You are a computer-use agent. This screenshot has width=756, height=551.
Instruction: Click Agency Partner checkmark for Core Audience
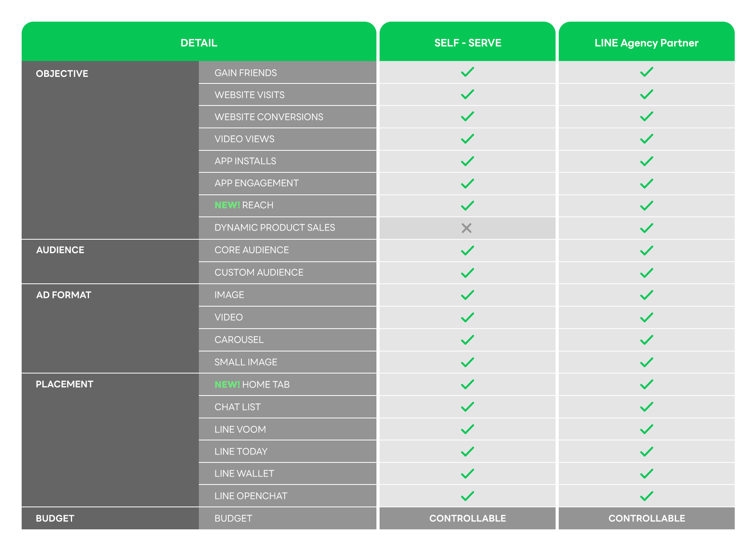pos(647,250)
